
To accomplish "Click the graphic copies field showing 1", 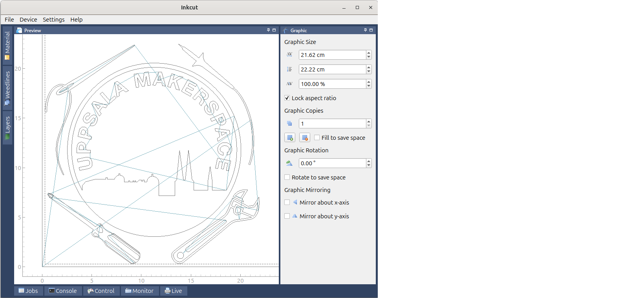I will (x=333, y=124).
